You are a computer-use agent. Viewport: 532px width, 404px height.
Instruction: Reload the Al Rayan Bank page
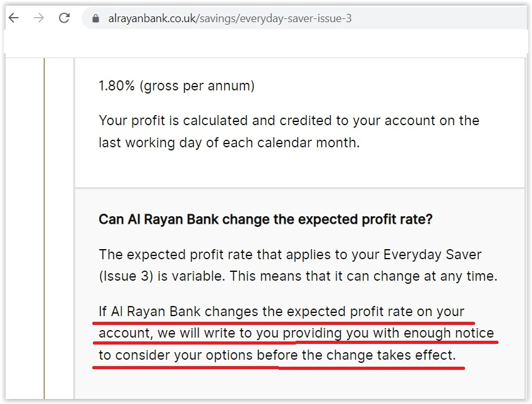click(64, 18)
